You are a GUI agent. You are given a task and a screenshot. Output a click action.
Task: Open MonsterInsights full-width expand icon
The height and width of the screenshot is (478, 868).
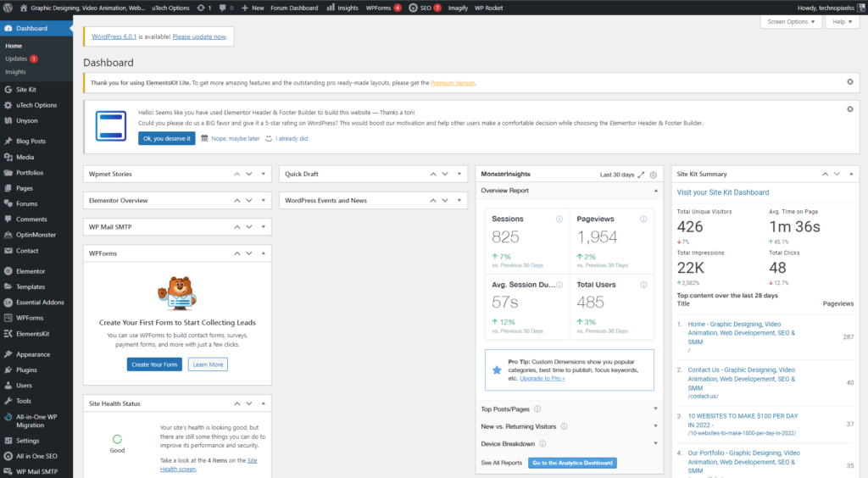tap(641, 175)
